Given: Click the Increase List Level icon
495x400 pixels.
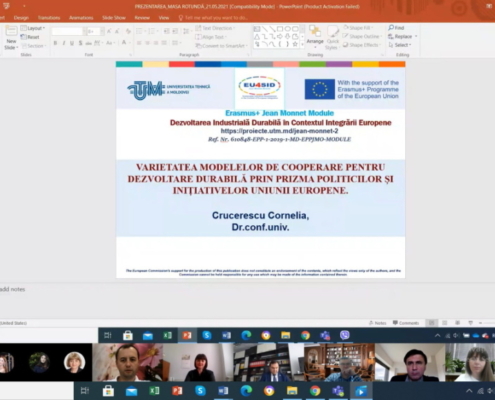Looking at the screenshot, I should tap(175, 31).
